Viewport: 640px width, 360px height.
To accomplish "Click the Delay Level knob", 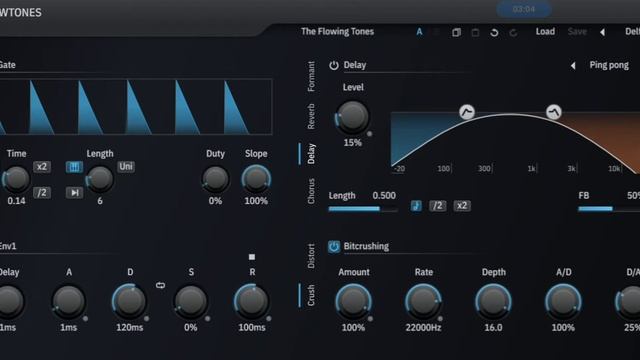I will click(352, 117).
